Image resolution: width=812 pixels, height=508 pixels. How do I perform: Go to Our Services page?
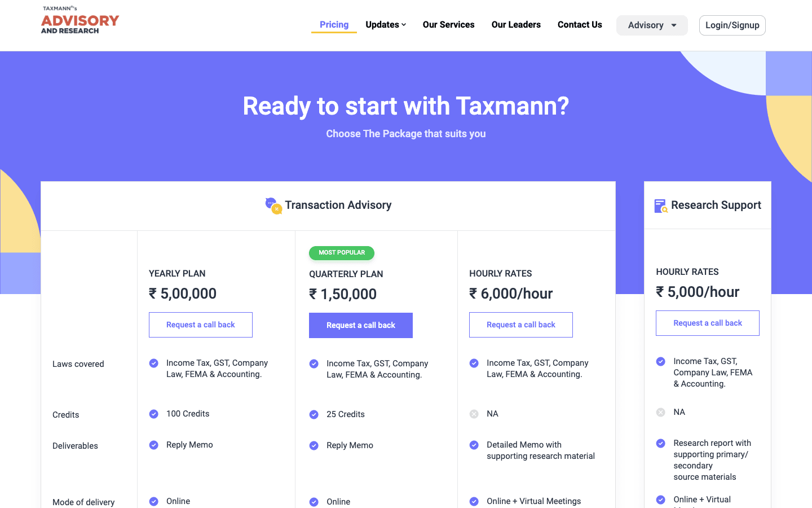449,25
